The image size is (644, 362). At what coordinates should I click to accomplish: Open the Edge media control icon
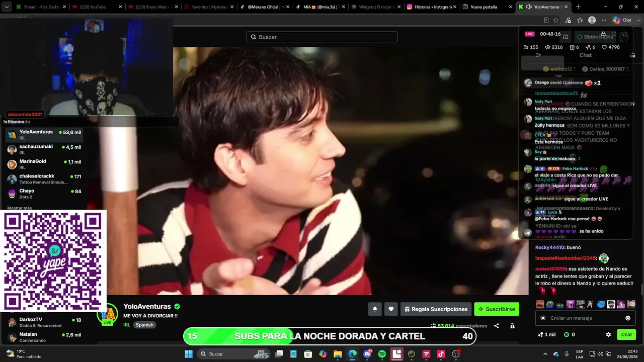point(568,20)
